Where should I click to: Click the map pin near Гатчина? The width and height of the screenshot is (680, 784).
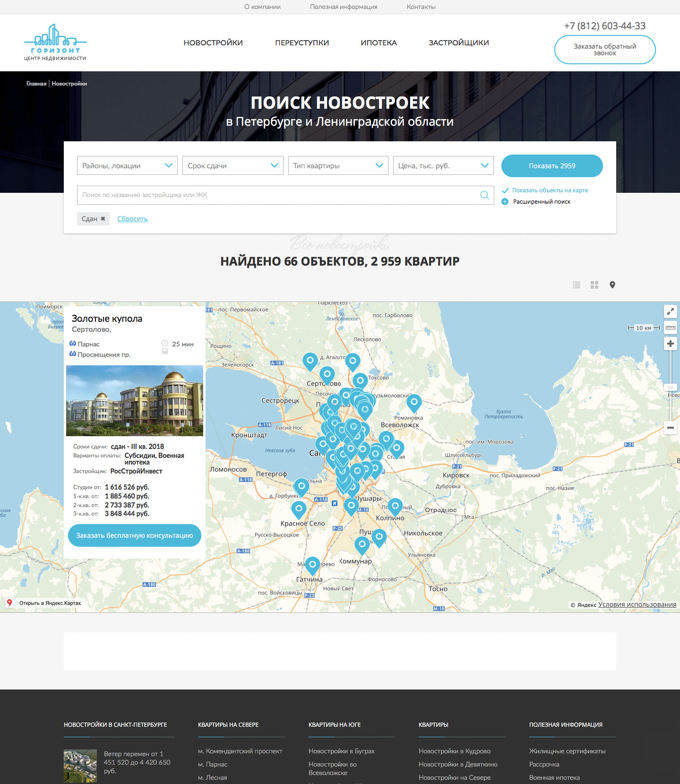[312, 565]
